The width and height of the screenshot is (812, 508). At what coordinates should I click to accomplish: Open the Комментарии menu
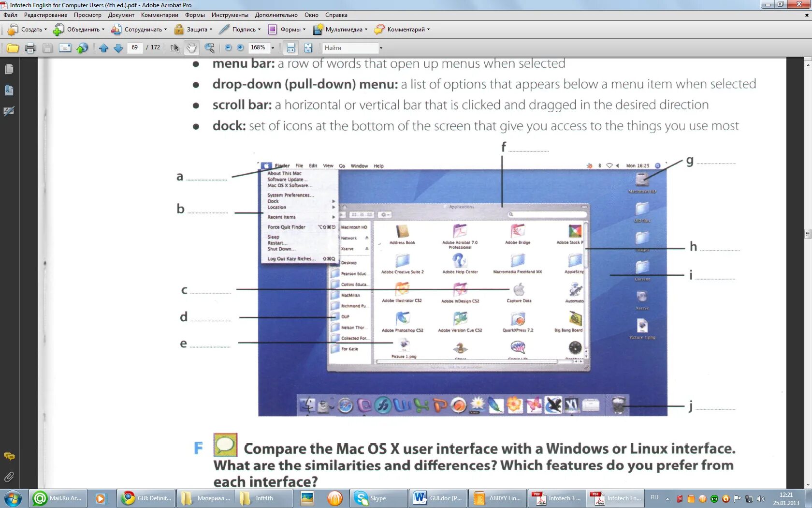[x=159, y=15]
